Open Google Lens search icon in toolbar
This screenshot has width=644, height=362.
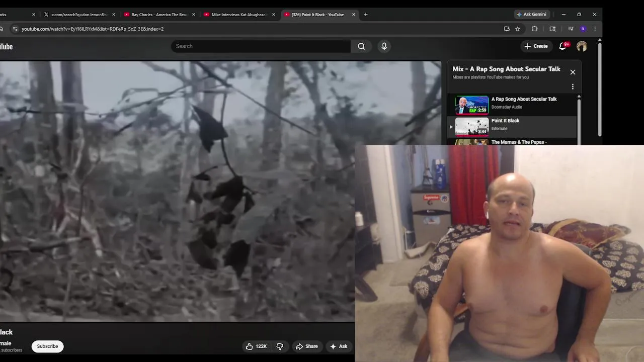coord(552,29)
